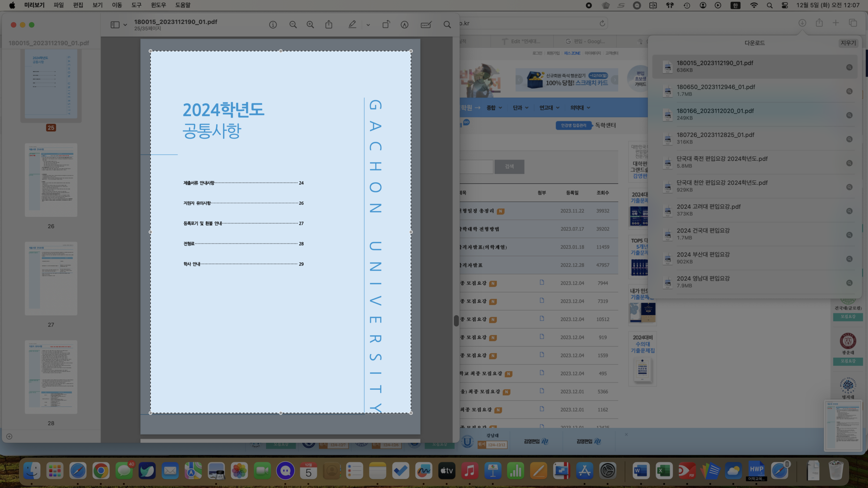
Task: Open Finder from the Dock
Action: tap(32, 470)
